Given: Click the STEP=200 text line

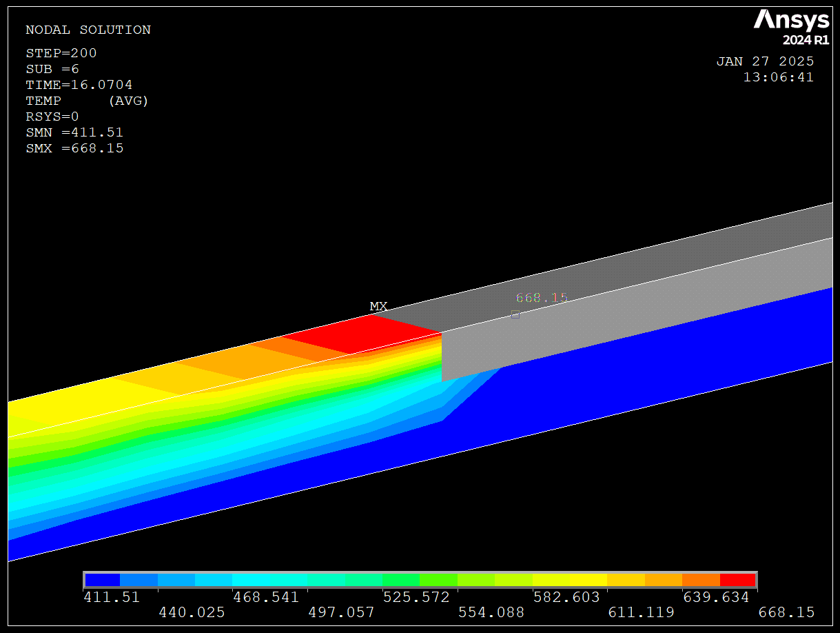Looking at the screenshot, I should pyautogui.click(x=61, y=53).
